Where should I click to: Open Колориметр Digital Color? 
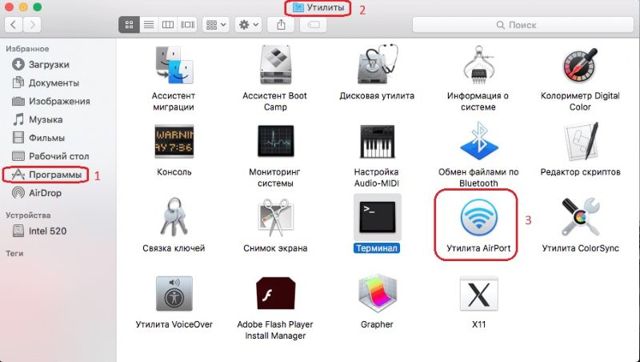pyautogui.click(x=580, y=65)
